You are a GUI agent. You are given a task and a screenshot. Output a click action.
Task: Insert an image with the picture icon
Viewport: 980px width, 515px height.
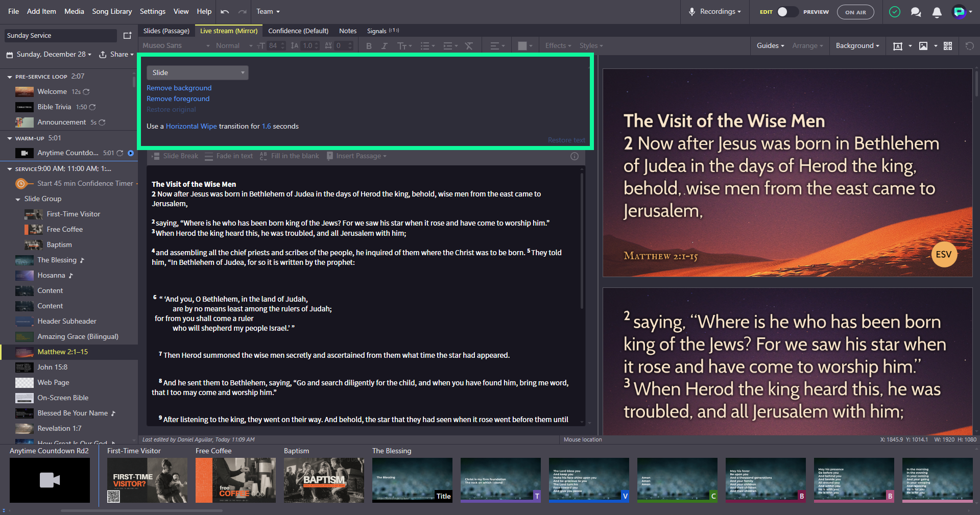923,46
